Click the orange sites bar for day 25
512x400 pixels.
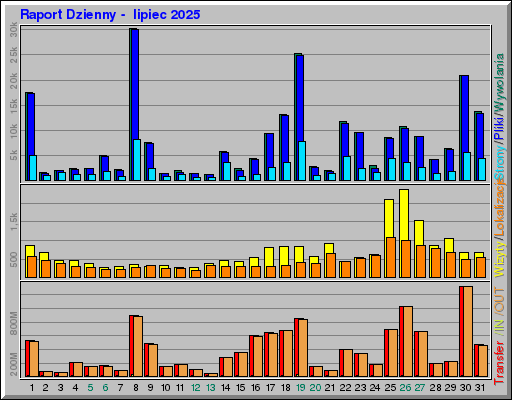(x=391, y=258)
